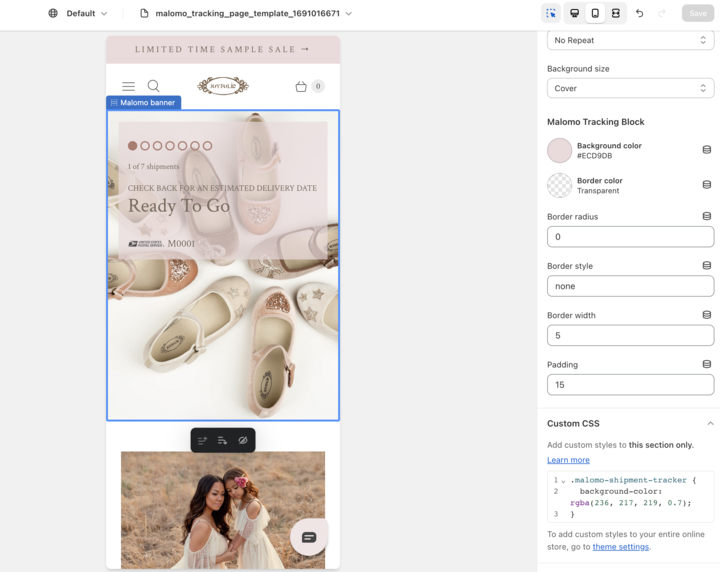Click the Border radius input field
Image resolution: width=720 pixels, height=572 pixels.
(630, 237)
